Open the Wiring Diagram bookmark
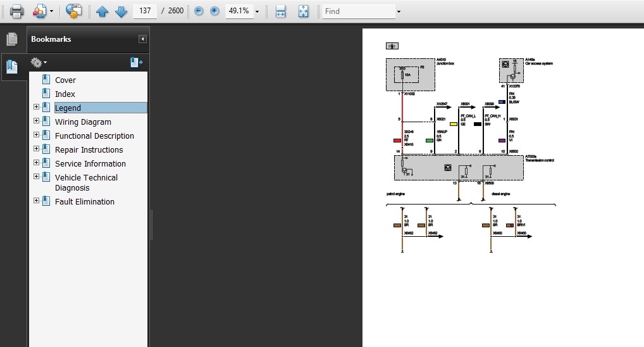 83,122
